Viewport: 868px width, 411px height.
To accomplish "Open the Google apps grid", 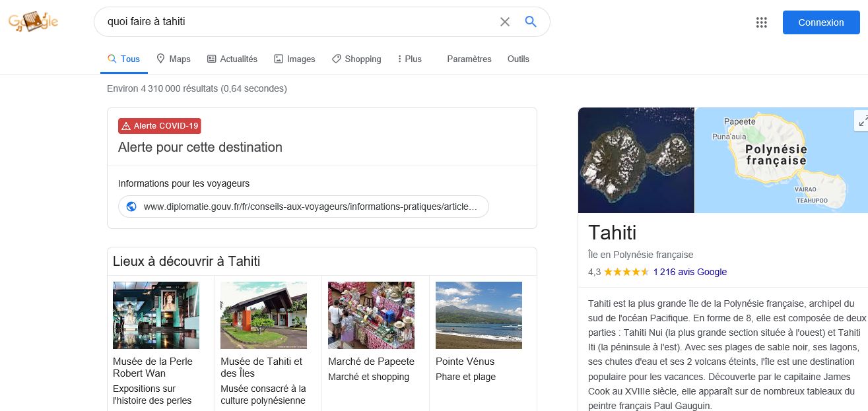I will coord(761,22).
